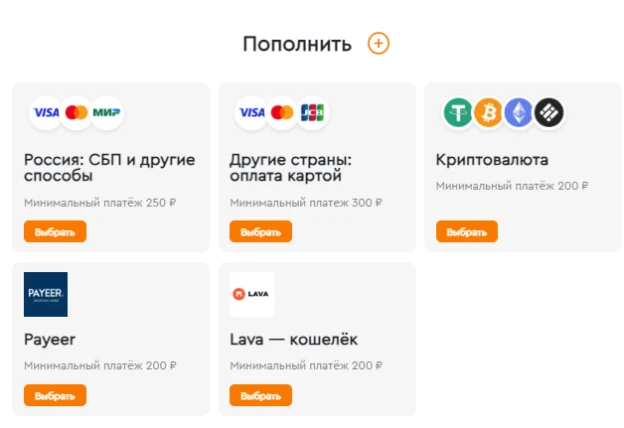Click the Visa logo in the Россия card

[x=46, y=113]
